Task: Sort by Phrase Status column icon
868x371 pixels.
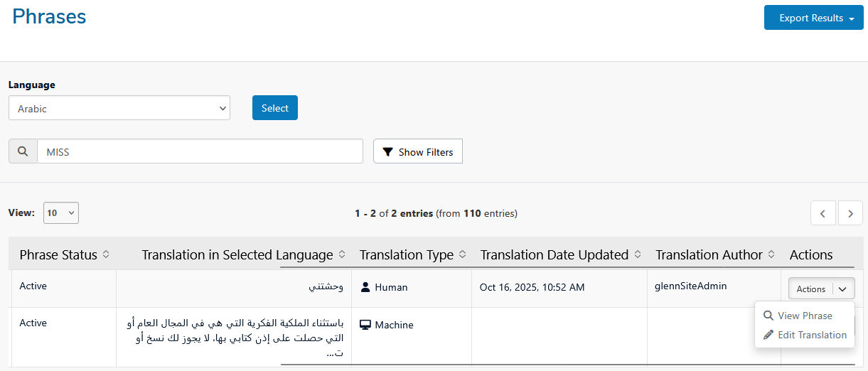Action: tap(106, 254)
